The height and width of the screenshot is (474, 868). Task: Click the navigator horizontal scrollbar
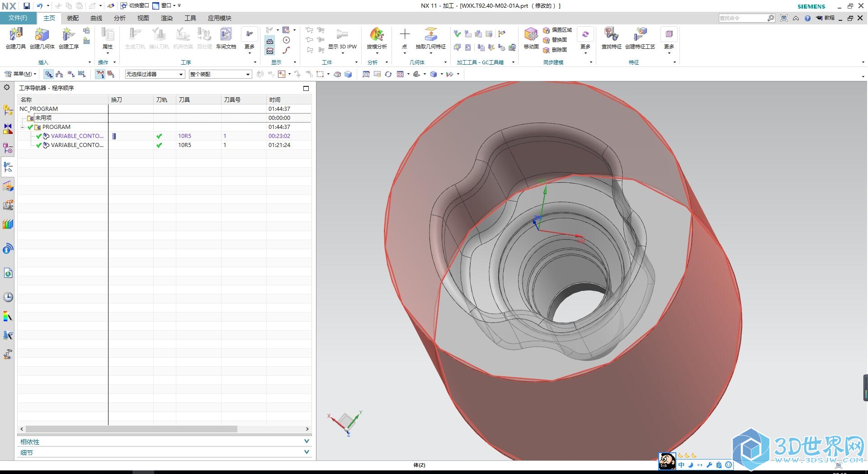point(132,429)
